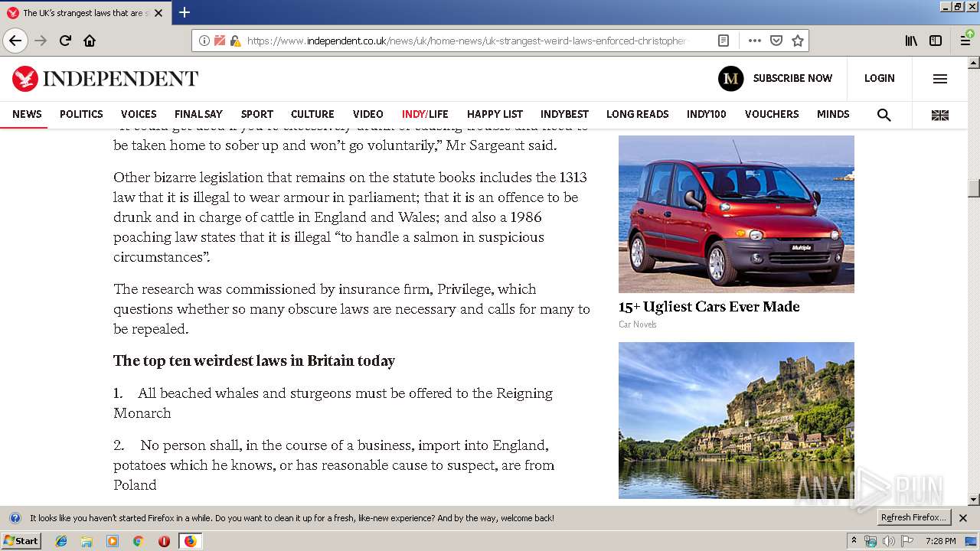Click the Forward arrow button
This screenshot has width=980, height=551.
[x=41, y=41]
